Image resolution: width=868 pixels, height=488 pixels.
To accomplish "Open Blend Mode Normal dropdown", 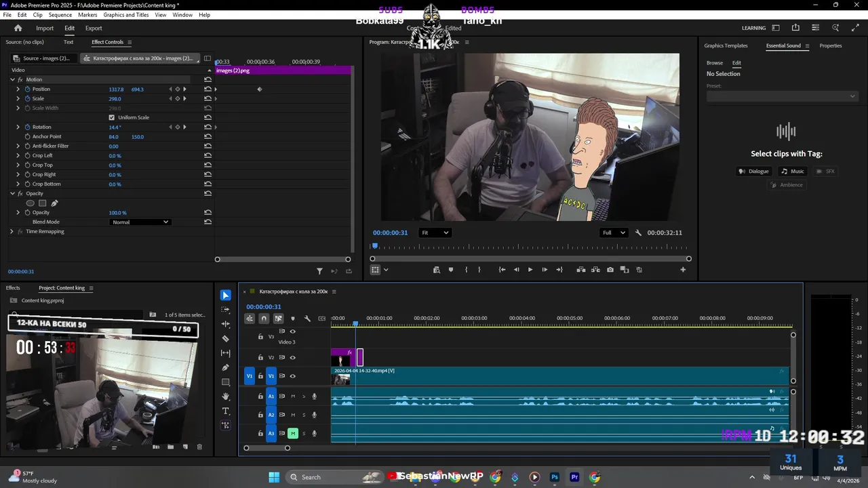I will (140, 222).
